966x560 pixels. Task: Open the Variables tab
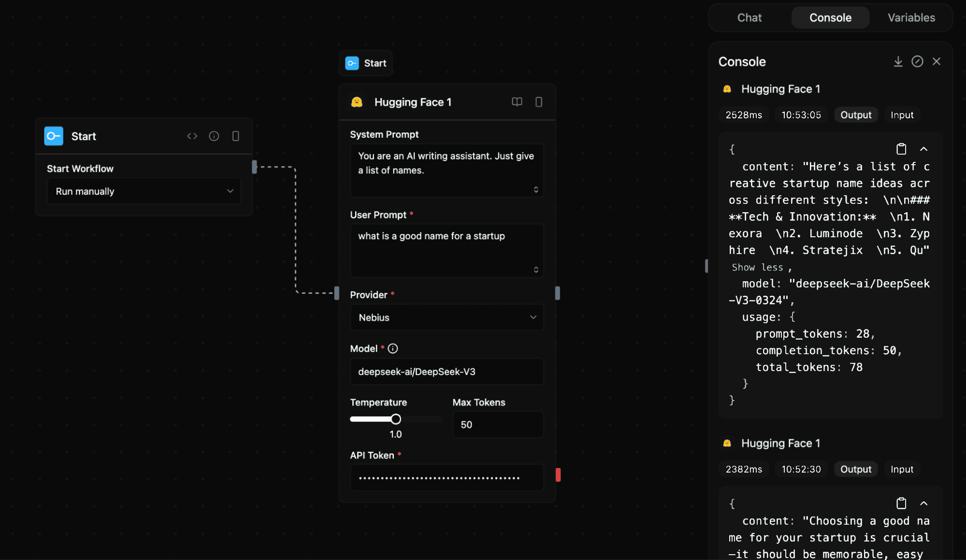coord(911,17)
